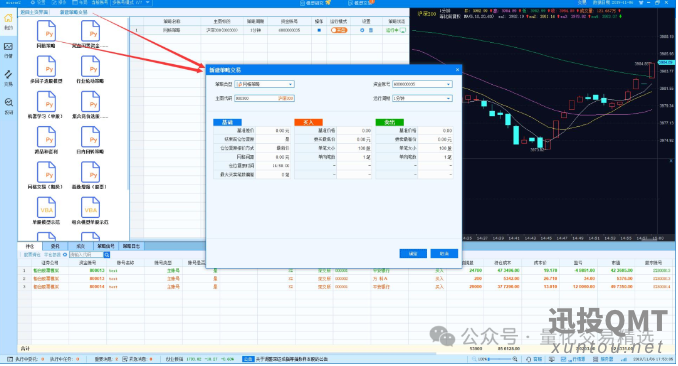Expand the fund account dropdown in dialog
The image size is (678, 366).
[x=422, y=84]
